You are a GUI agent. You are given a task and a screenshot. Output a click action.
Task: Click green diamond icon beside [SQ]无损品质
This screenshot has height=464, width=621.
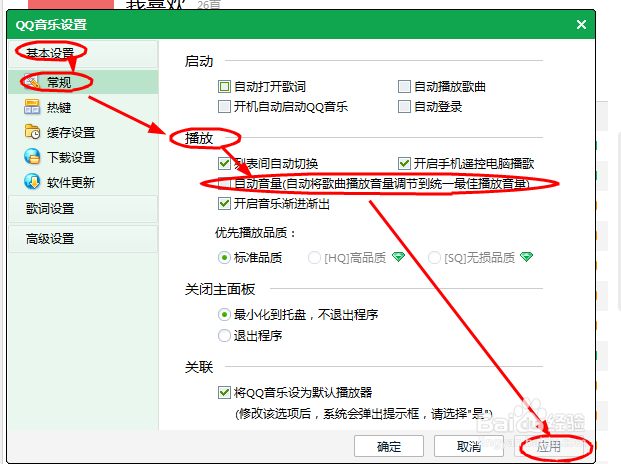[527, 257]
